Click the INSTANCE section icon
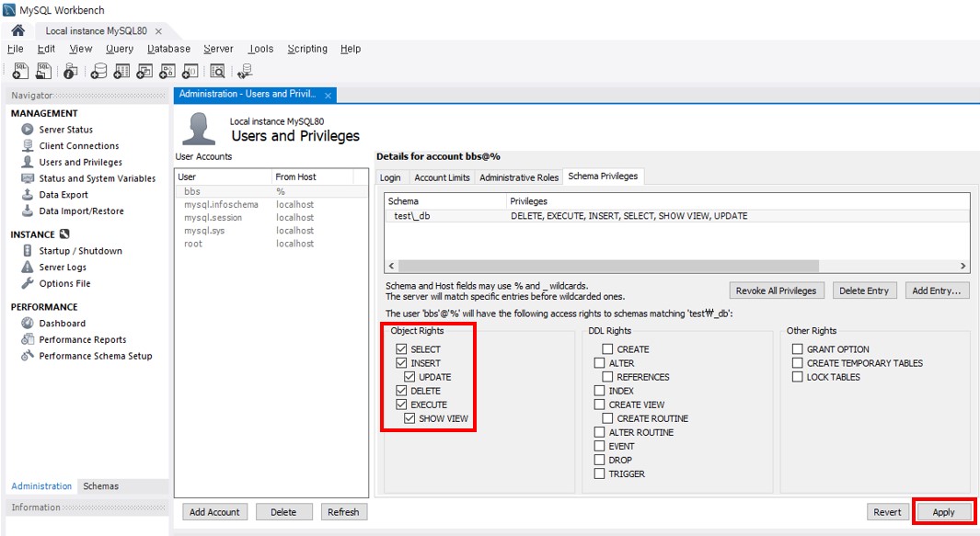The height and width of the screenshot is (536, 980). point(64,234)
